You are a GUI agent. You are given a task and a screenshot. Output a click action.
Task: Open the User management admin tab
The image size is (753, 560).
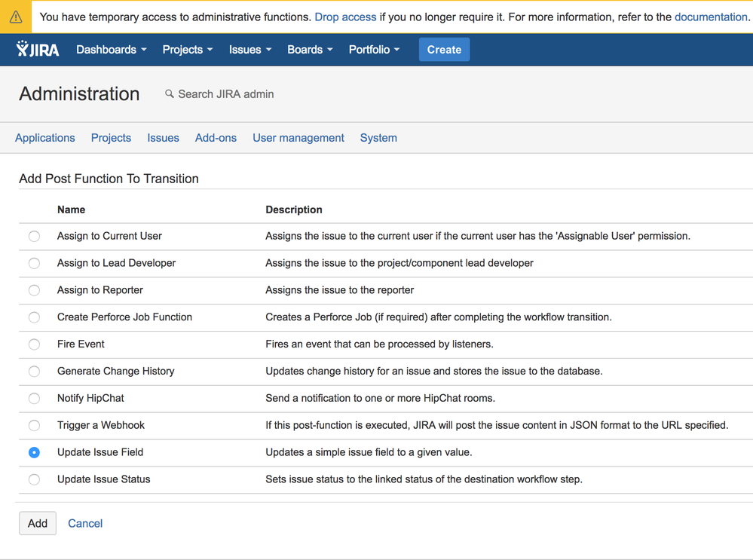[x=298, y=138]
